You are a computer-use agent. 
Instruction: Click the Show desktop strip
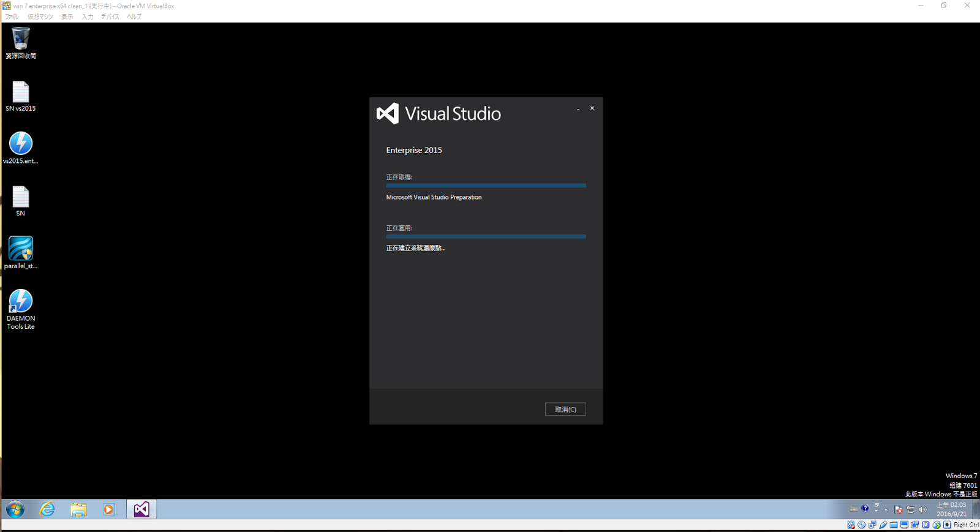tap(976, 509)
